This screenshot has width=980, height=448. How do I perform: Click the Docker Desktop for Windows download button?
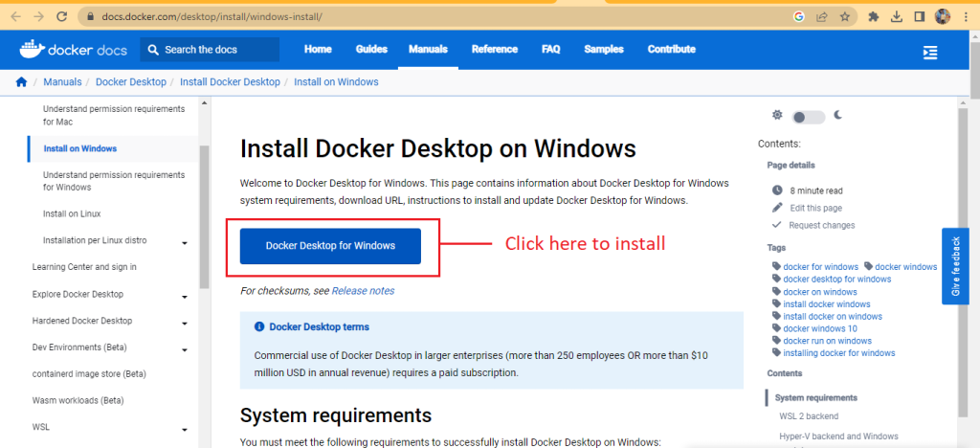[x=330, y=246]
